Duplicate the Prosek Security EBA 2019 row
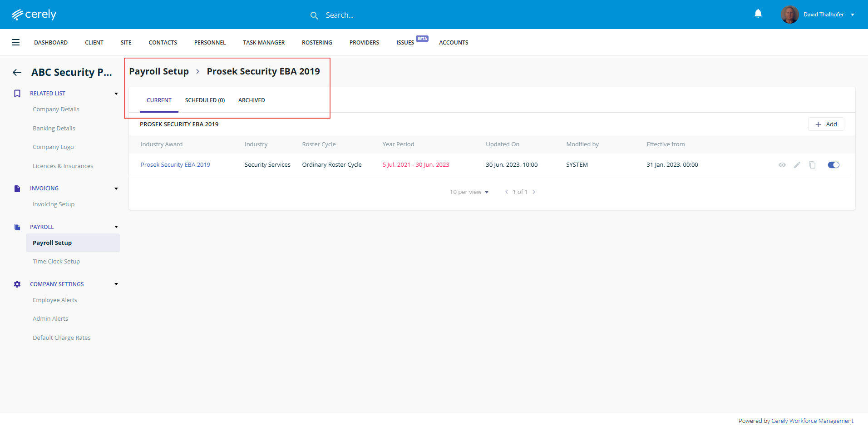This screenshot has width=868, height=427. pyautogui.click(x=812, y=165)
